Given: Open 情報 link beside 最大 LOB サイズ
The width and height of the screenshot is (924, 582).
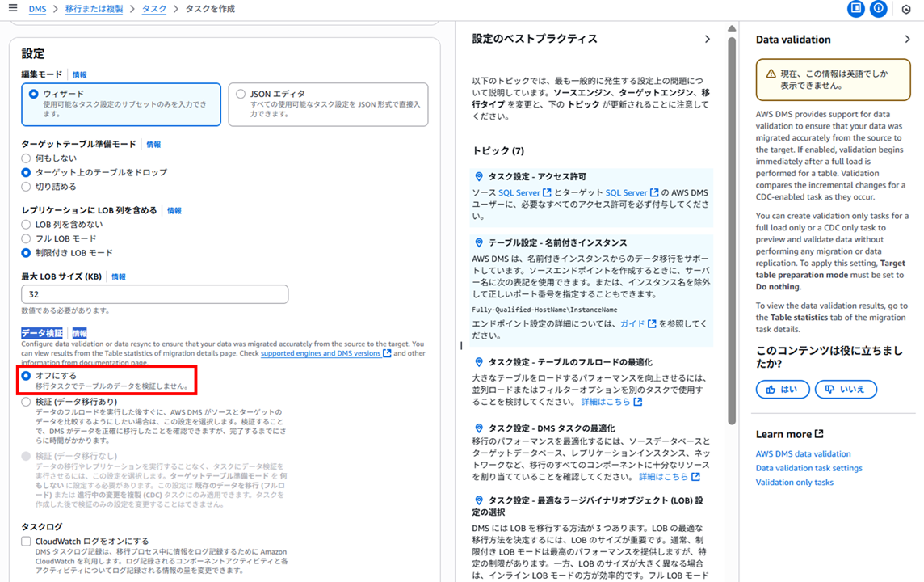Looking at the screenshot, I should (x=119, y=276).
